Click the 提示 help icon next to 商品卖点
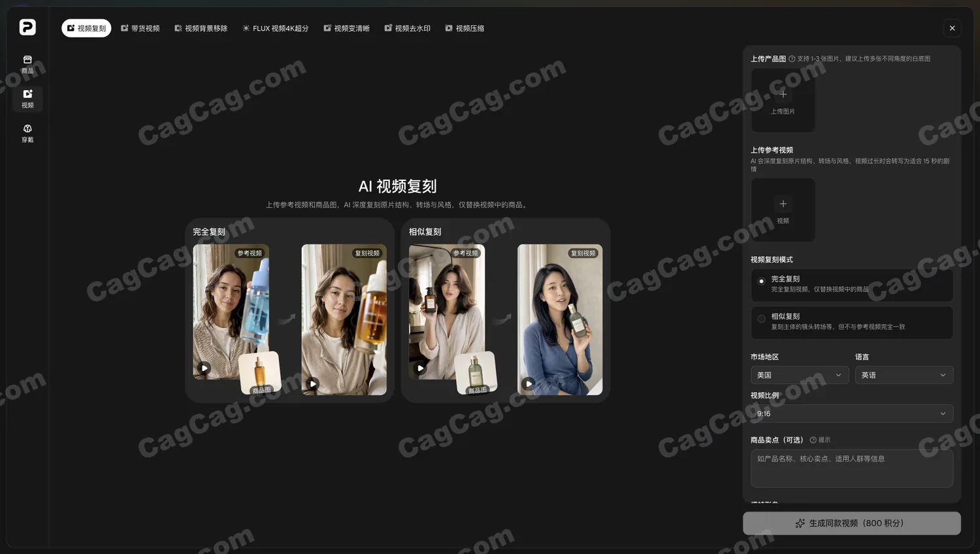 click(x=813, y=440)
